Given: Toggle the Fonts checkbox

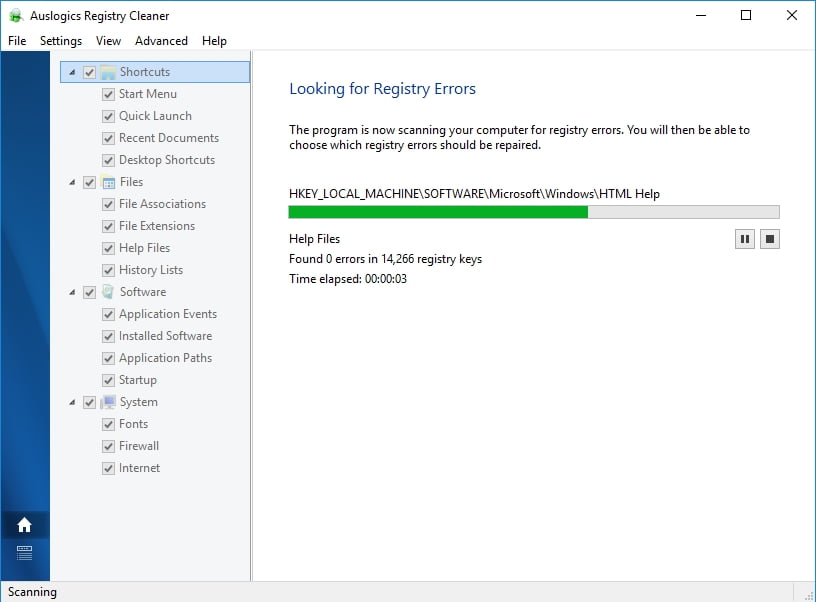Looking at the screenshot, I should tap(108, 424).
